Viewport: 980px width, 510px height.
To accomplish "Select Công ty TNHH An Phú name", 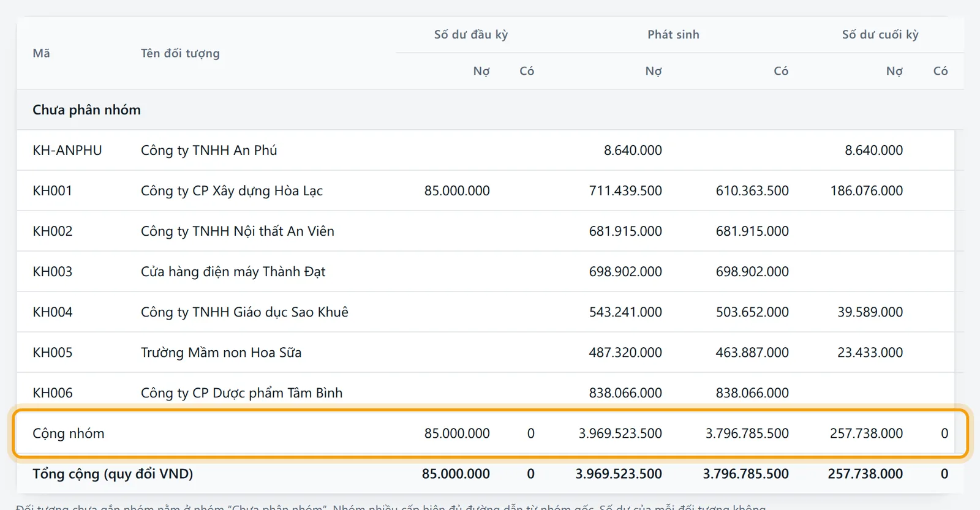I will (209, 150).
